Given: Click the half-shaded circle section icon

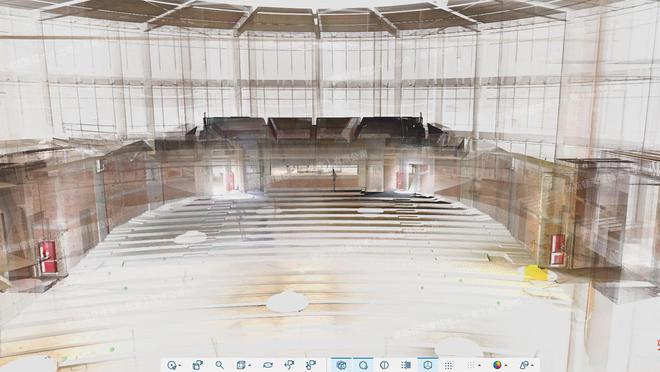Looking at the screenshot, I should click(x=384, y=365).
